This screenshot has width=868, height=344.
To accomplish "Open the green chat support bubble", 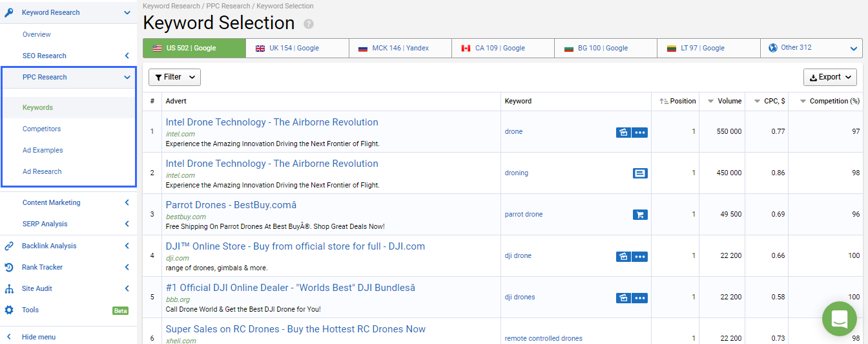I will [x=839, y=318].
